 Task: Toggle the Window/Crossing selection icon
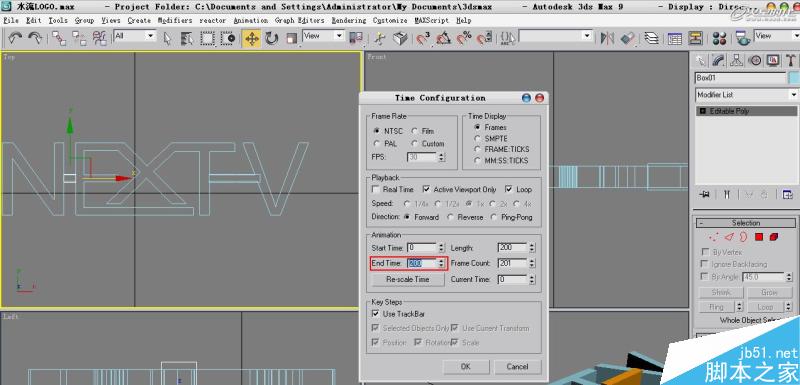pos(228,38)
